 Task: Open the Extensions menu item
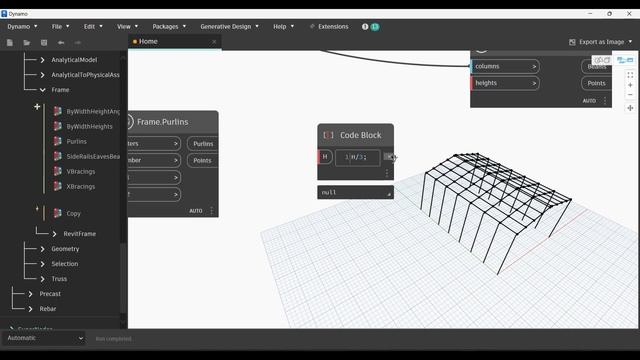click(329, 27)
